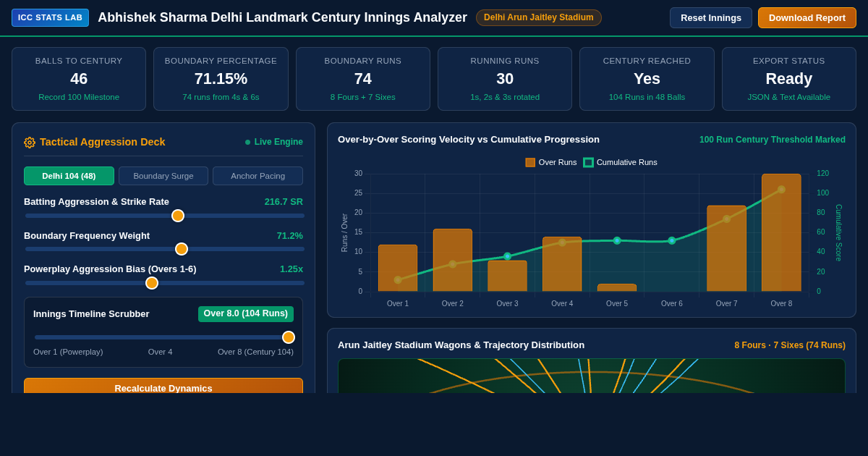Click the Over 8 bar in chart
Image resolution: width=868 pixels, height=456 pixels.
tap(781, 232)
